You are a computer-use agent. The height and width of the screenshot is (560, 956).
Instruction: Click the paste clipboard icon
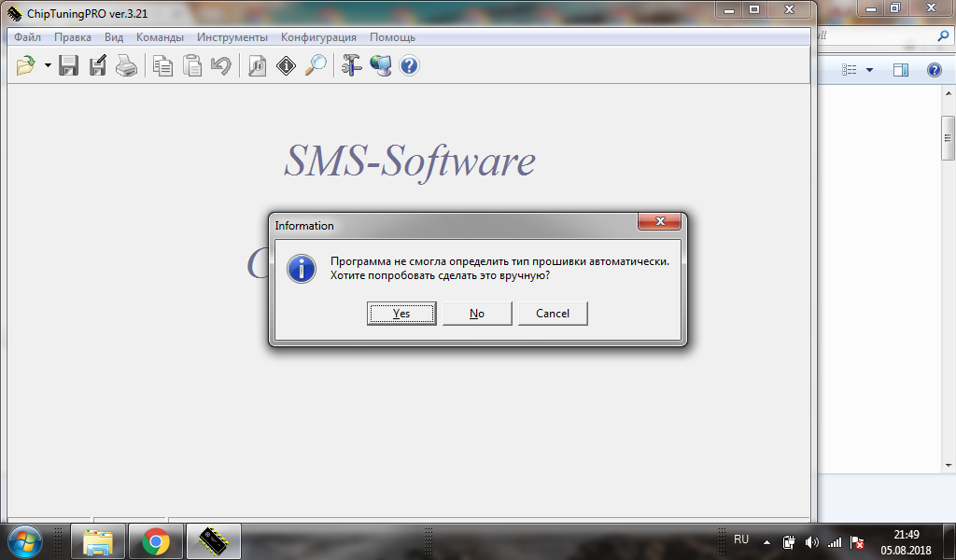point(192,66)
